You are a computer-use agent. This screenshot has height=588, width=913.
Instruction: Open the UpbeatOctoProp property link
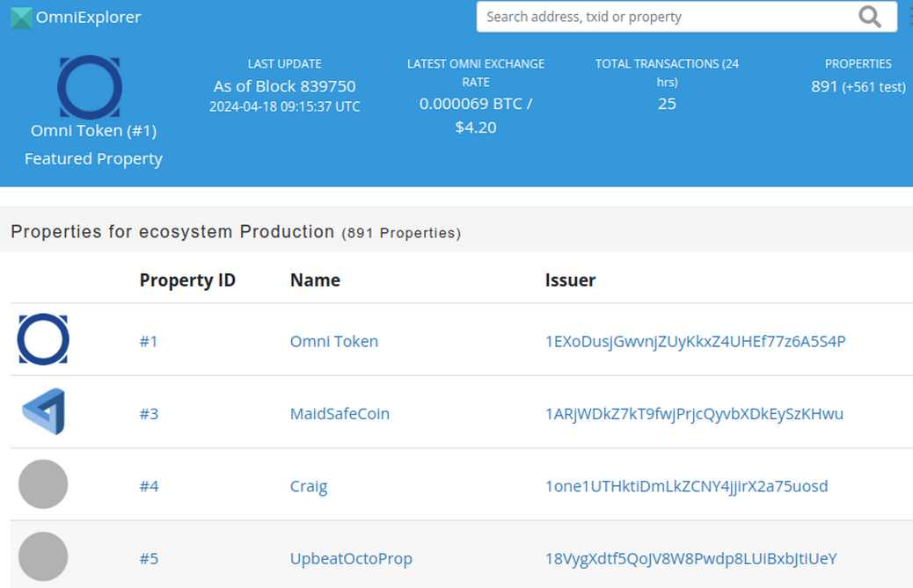(x=351, y=559)
